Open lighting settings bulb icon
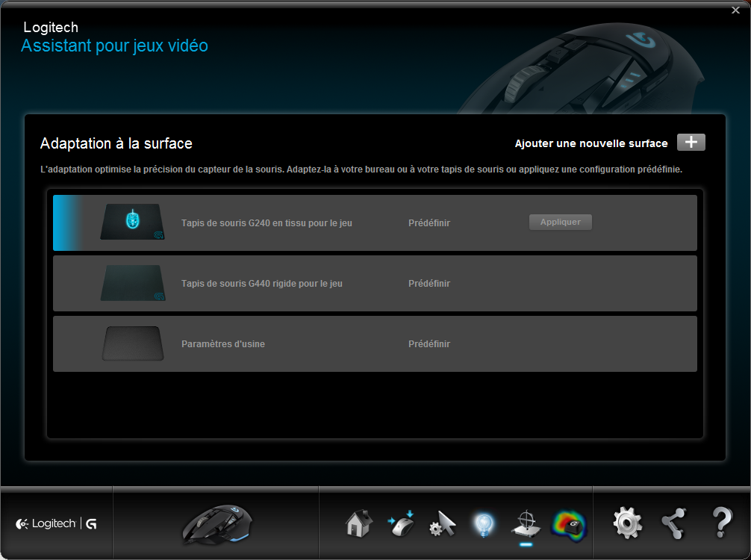This screenshot has width=751, height=560. pyautogui.click(x=484, y=525)
